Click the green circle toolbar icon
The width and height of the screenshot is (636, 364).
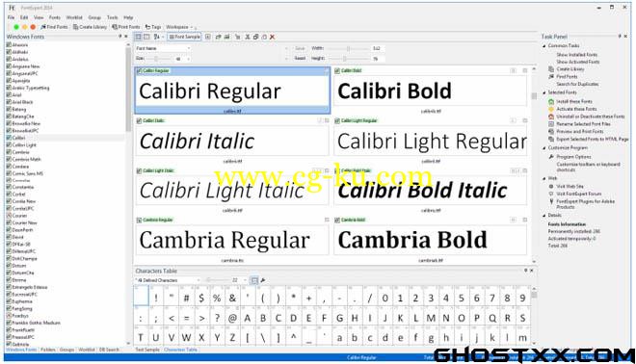tap(16, 27)
